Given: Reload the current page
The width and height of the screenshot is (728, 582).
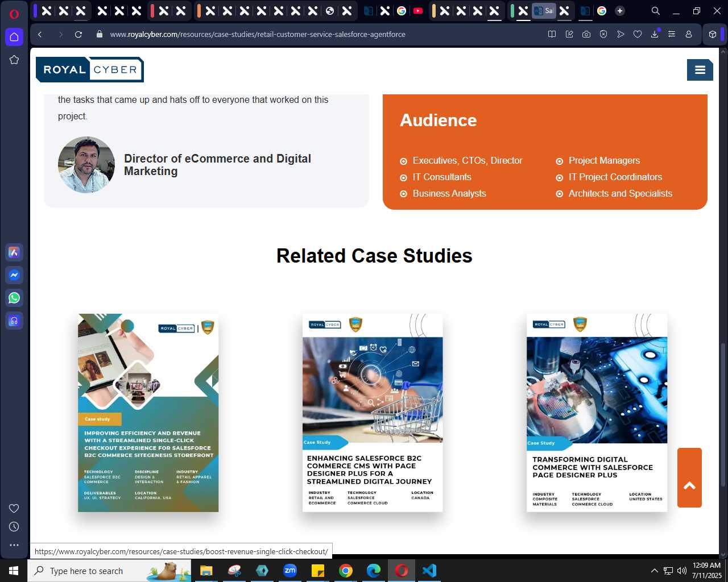Looking at the screenshot, I should click(x=78, y=34).
